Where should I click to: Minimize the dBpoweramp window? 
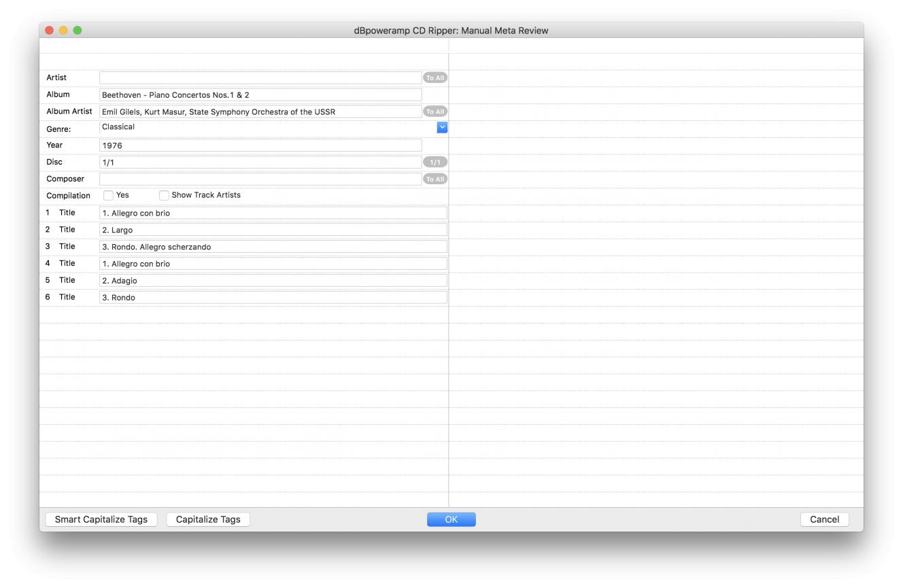[x=63, y=31]
